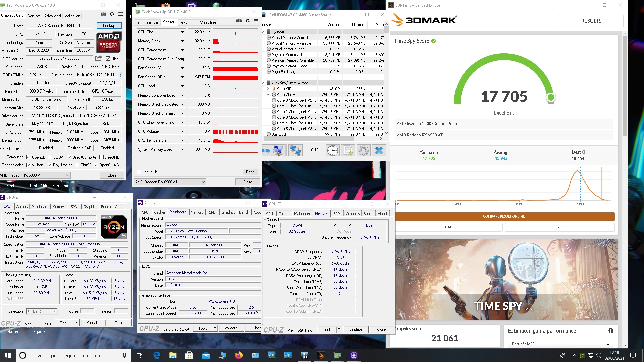Collapse the Core Clocks tree in HWiNFO
The image size is (644, 362).
pos(268,95)
